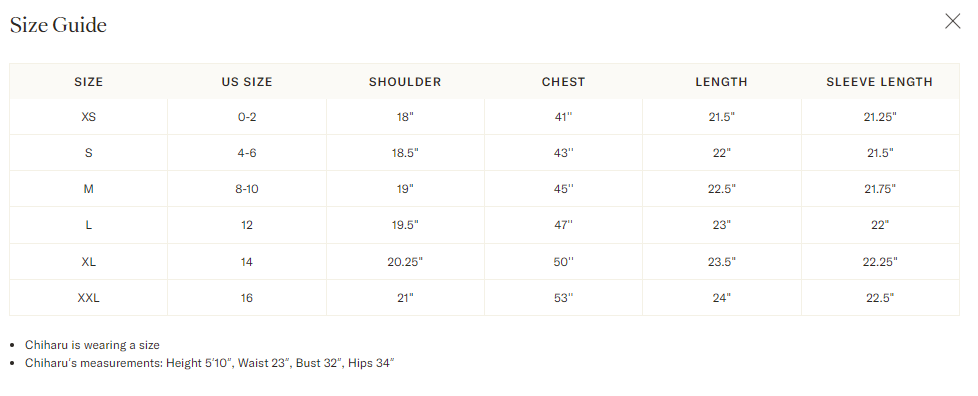Viewport: 978px width, 396px height.
Task: Click the 21.75" sleeve length value
Action: (x=879, y=189)
